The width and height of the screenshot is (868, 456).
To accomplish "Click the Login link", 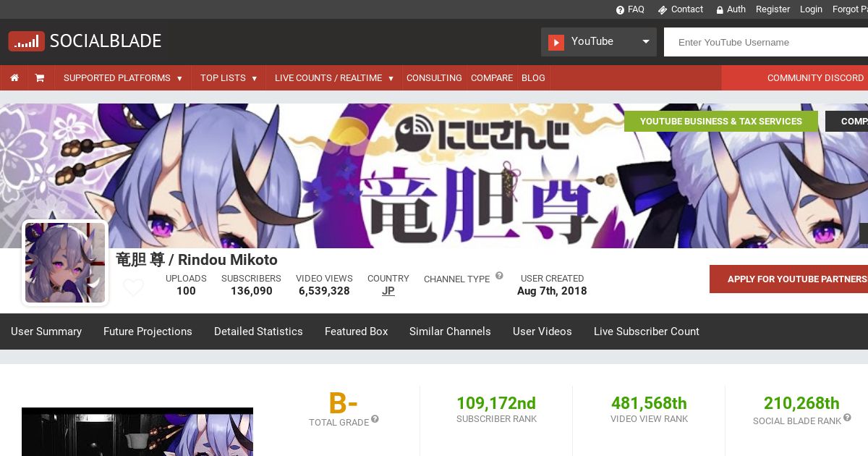I will click(811, 9).
